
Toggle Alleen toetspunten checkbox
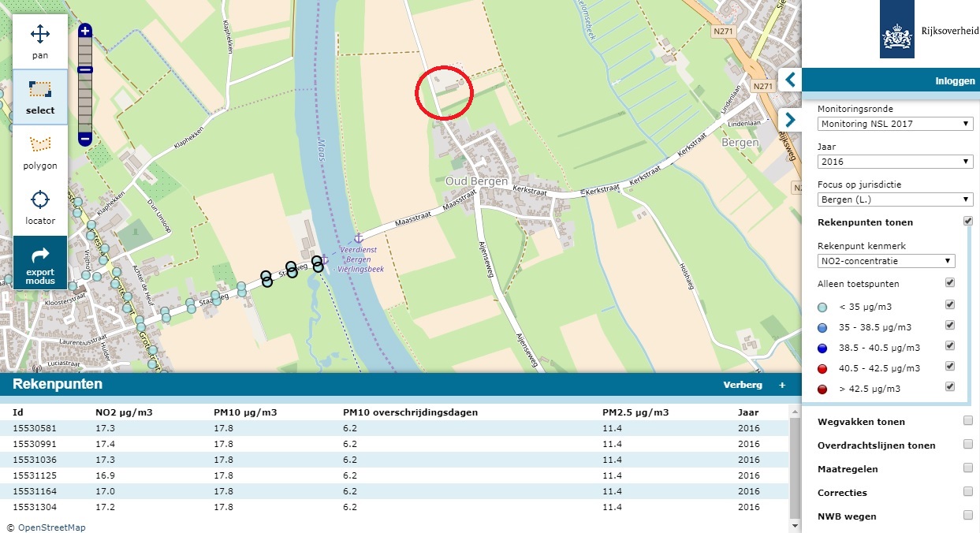point(950,282)
